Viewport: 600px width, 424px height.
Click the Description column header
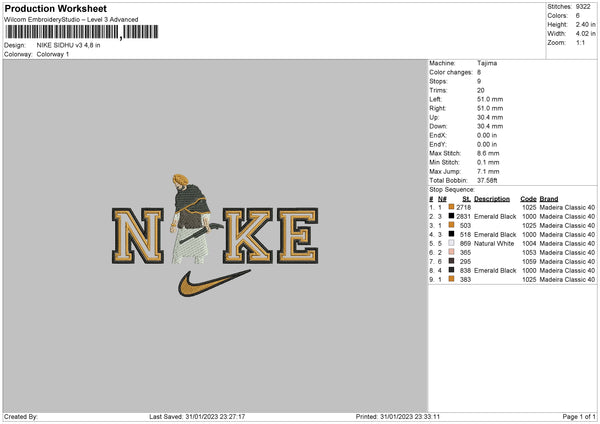(492, 199)
